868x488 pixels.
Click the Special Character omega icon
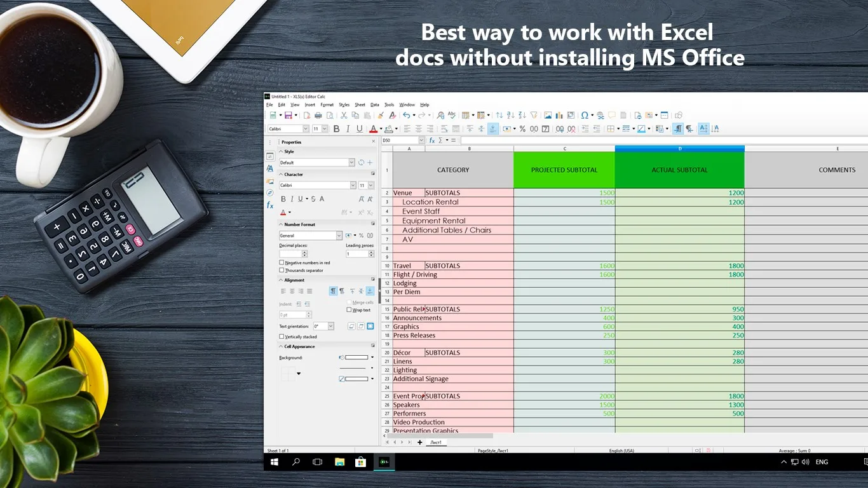point(585,116)
